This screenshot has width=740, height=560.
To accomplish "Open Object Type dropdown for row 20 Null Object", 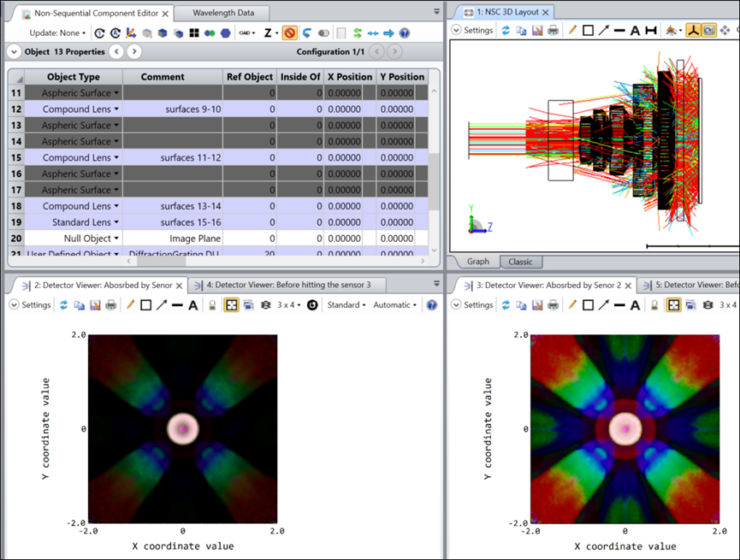I will [116, 239].
